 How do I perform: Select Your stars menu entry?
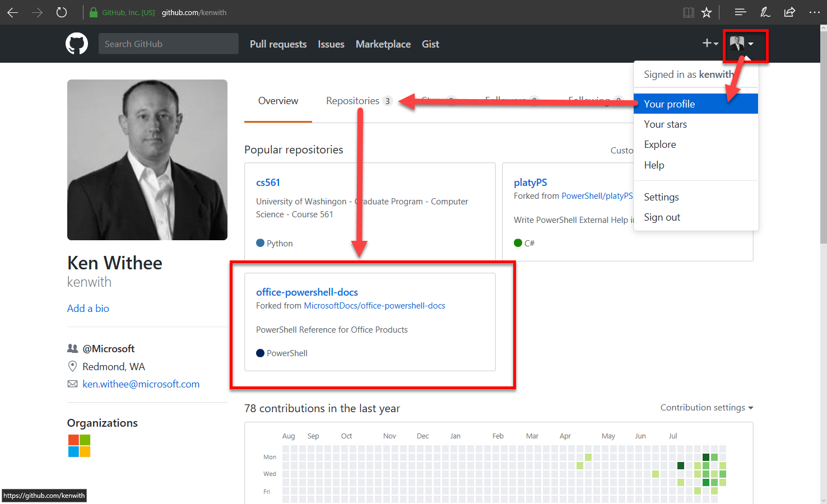[696, 124]
